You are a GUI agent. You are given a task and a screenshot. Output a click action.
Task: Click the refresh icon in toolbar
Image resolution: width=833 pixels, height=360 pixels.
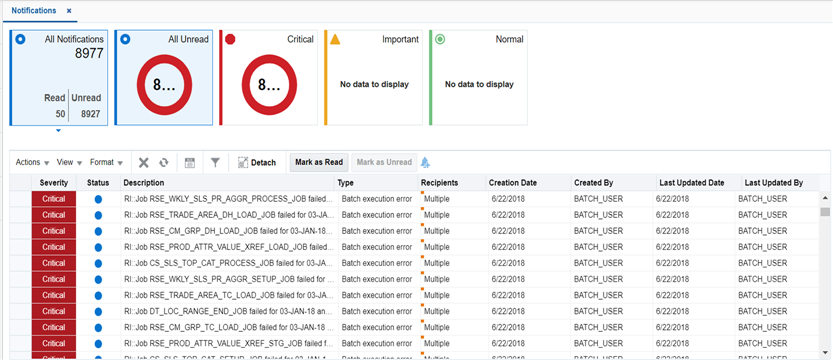click(x=164, y=162)
